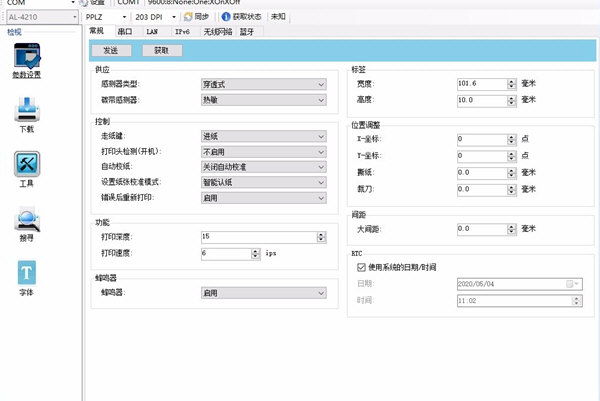Switch to the 串口 tab

click(125, 31)
